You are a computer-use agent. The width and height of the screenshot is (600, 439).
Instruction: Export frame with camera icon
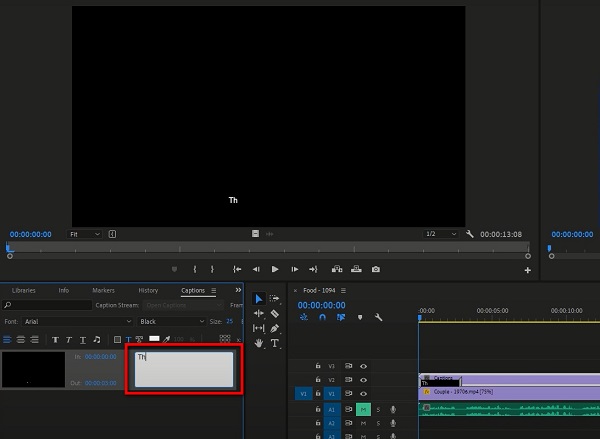point(376,269)
